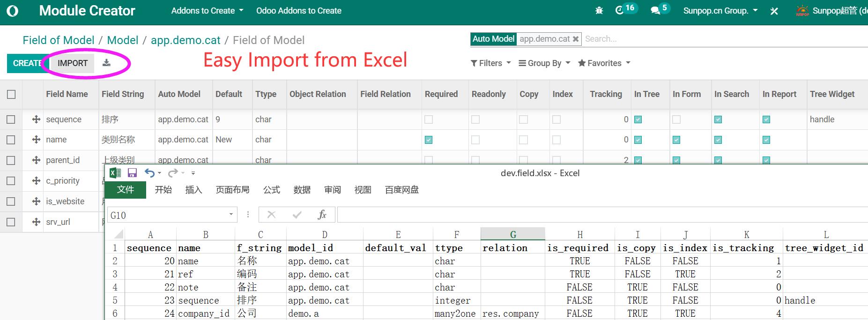Click the Excel save icon
The height and width of the screenshot is (320, 868).
tap(132, 173)
